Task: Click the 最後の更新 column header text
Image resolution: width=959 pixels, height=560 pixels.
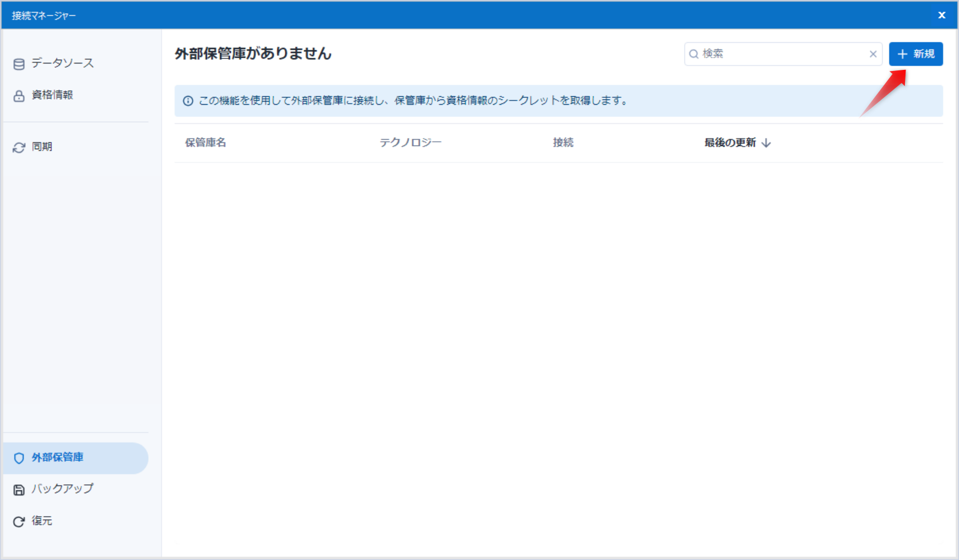Action: tap(730, 143)
